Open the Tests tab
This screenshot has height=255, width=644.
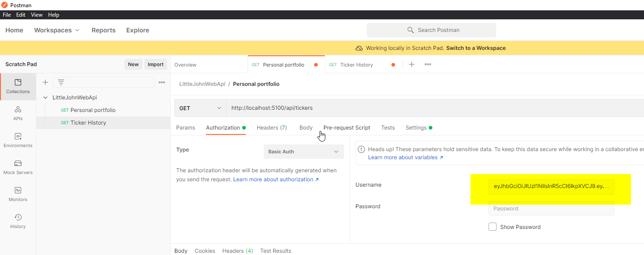388,128
